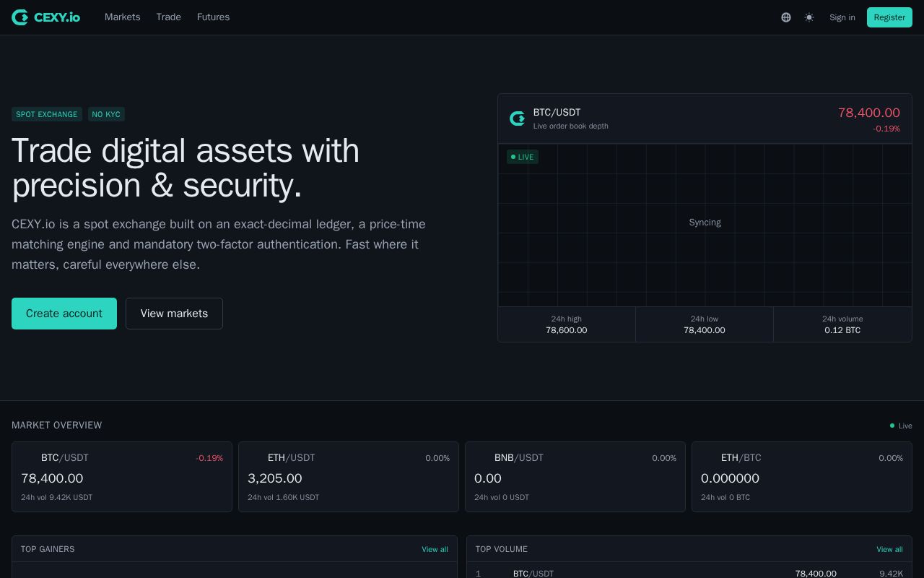The image size is (924, 578).
Task: Click the 24h volume 0.12 BTC value
Action: pos(842,330)
